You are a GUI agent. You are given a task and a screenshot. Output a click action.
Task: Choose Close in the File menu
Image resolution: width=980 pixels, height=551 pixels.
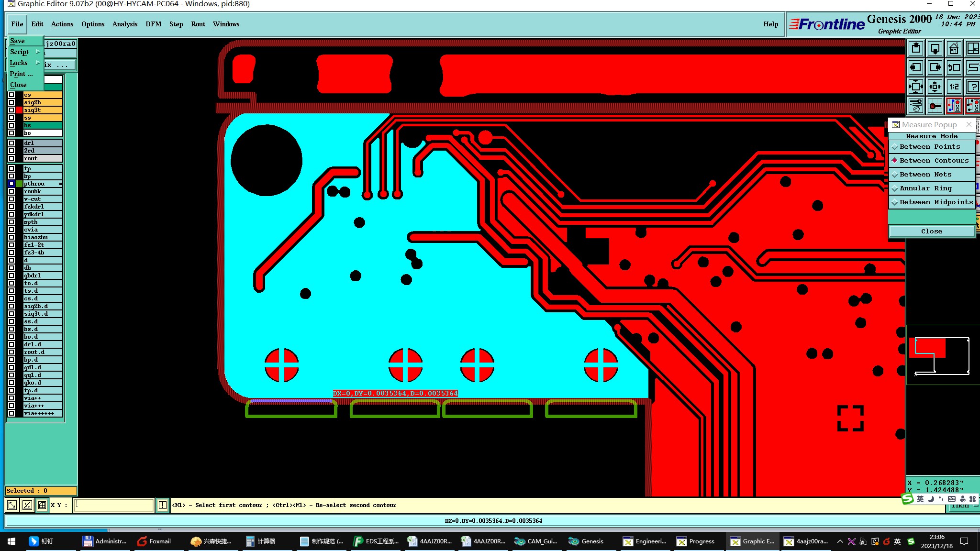click(x=25, y=85)
